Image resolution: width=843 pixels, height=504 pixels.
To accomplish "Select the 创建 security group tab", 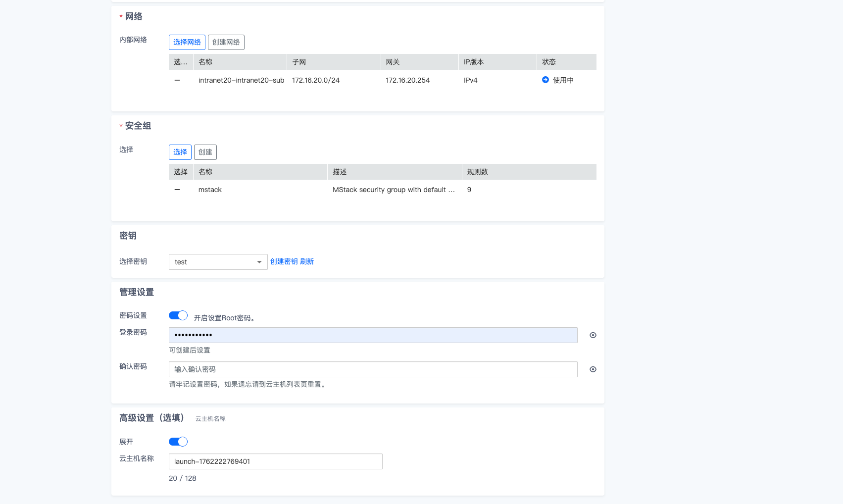I will click(x=205, y=152).
